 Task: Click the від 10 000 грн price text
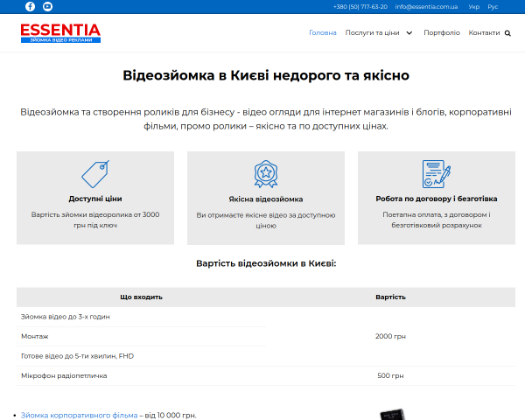point(171,416)
